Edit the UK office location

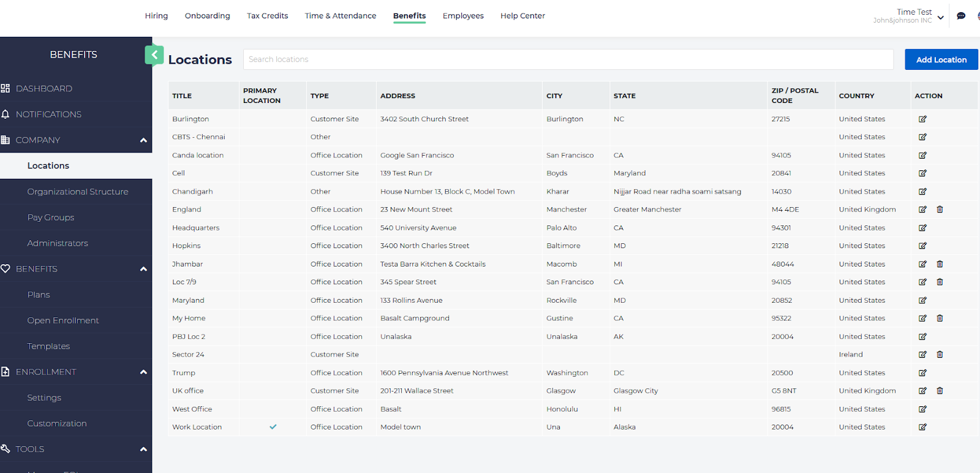[x=922, y=391]
